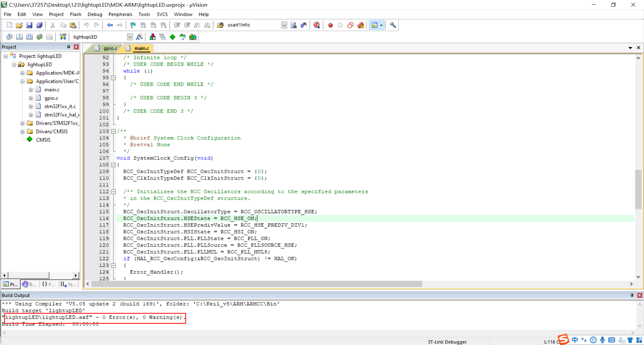644x345 pixels.
Task: Translate the current file
Action: tap(9, 37)
